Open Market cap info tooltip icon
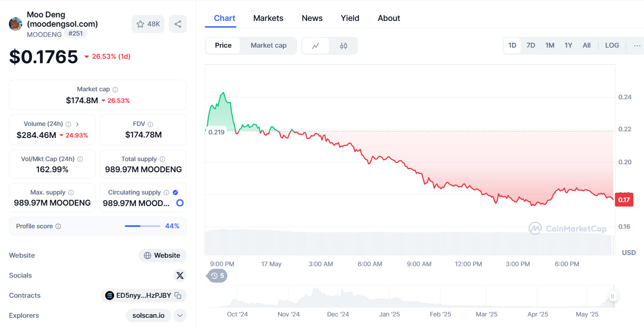The height and width of the screenshot is (328, 644). (115, 89)
